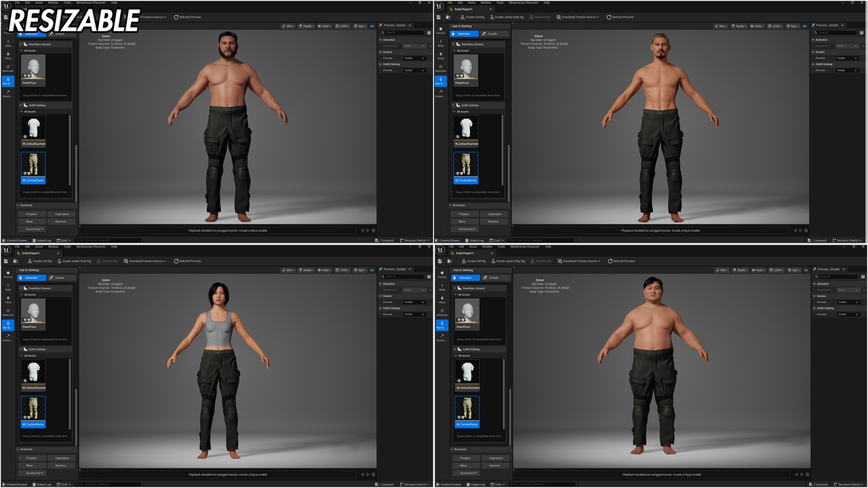868x488 pixels.
Task: Click the play button in blond man window viewport
Action: pyautogui.click(x=800, y=230)
